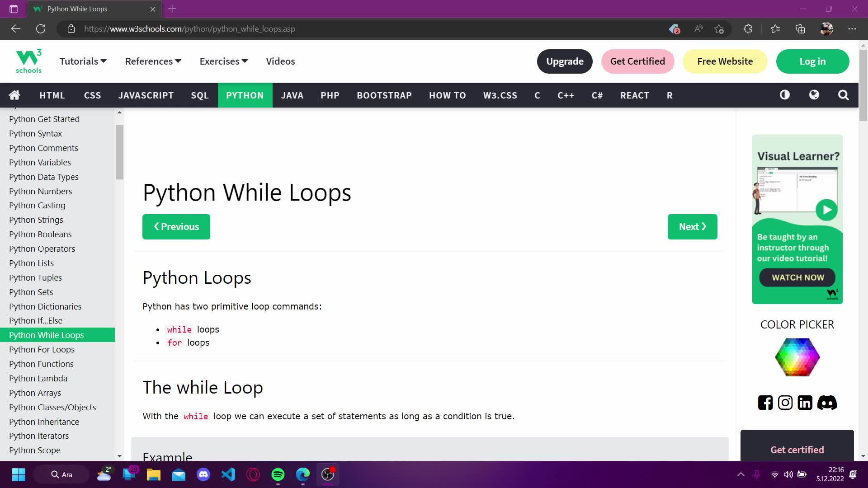The width and height of the screenshot is (868, 488).
Task: Switch to the SQL tab
Action: pos(200,95)
